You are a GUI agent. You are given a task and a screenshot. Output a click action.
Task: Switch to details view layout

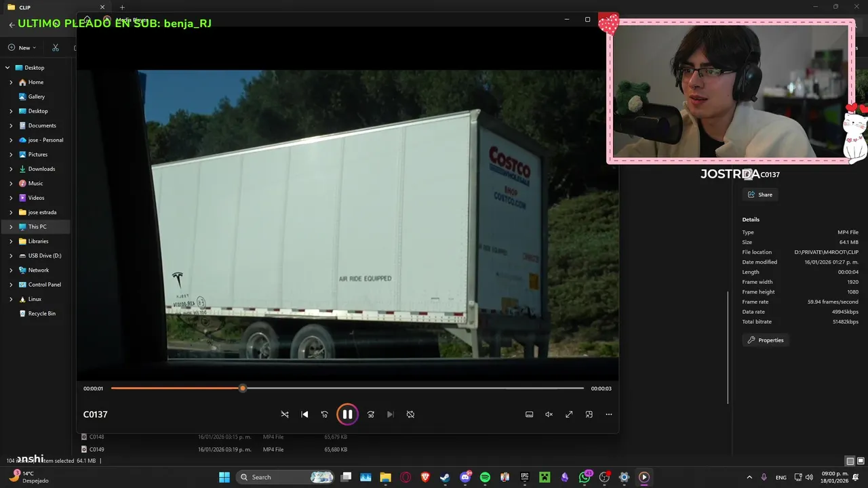[850, 461]
